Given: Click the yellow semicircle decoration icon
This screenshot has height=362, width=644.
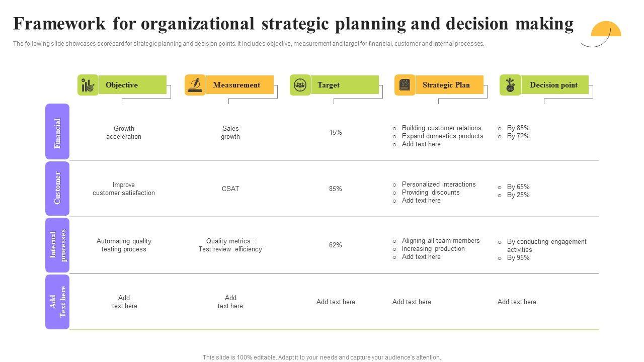Looking at the screenshot, I should [606, 29].
